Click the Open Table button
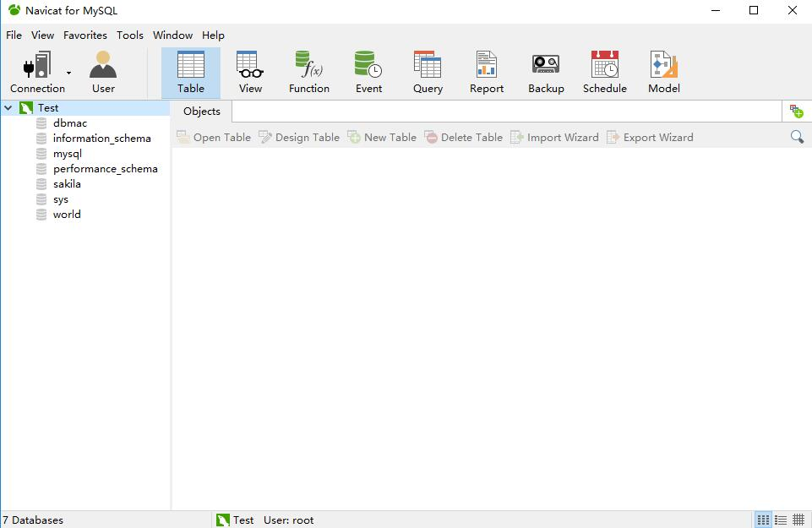Screen dimensions: 812x528 coord(214,137)
